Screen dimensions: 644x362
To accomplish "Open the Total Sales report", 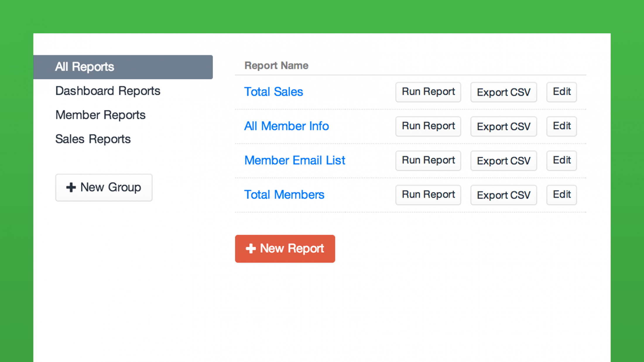I will [273, 92].
